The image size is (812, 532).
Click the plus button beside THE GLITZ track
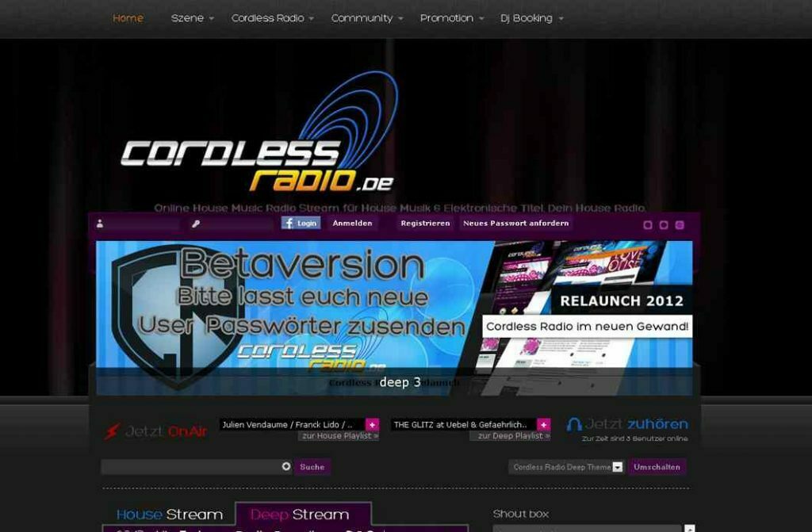coord(543,425)
